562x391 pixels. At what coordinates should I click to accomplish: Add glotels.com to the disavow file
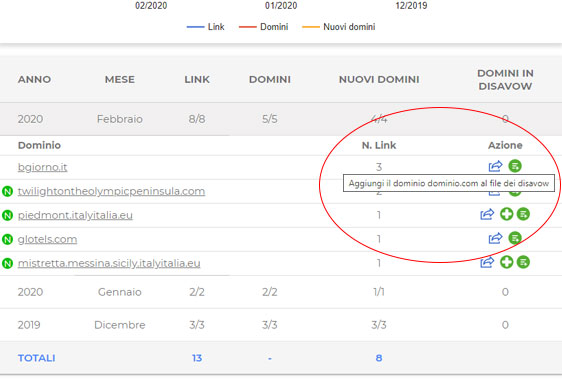tap(515, 238)
